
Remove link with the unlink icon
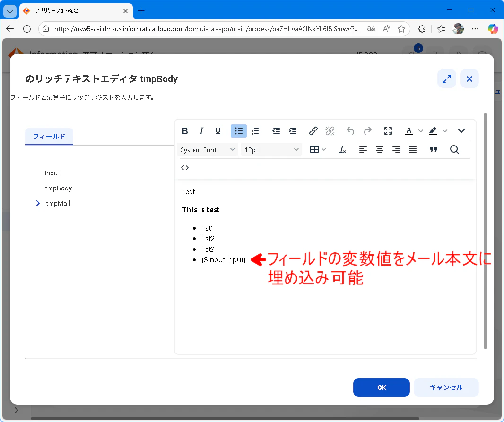click(330, 131)
